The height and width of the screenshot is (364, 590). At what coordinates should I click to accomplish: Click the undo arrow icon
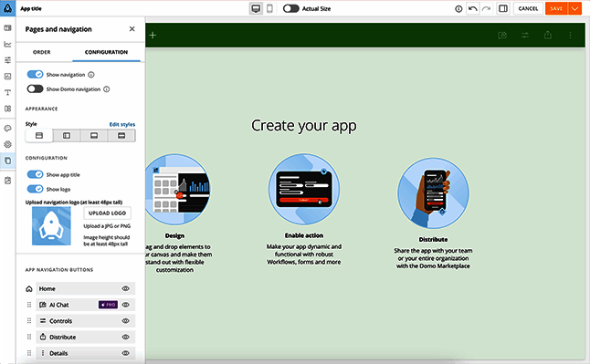click(472, 8)
